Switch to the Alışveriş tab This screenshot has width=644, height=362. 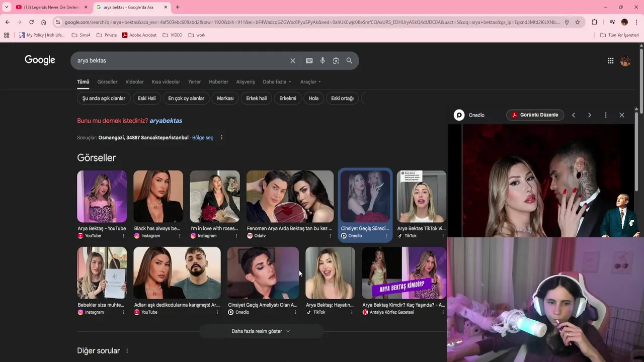pos(246,82)
